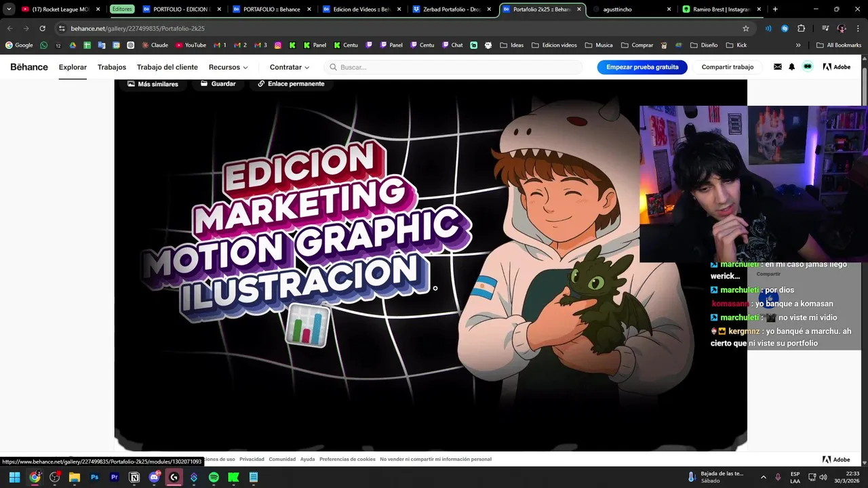
Task: Open Notion from taskbar
Action: (134, 477)
